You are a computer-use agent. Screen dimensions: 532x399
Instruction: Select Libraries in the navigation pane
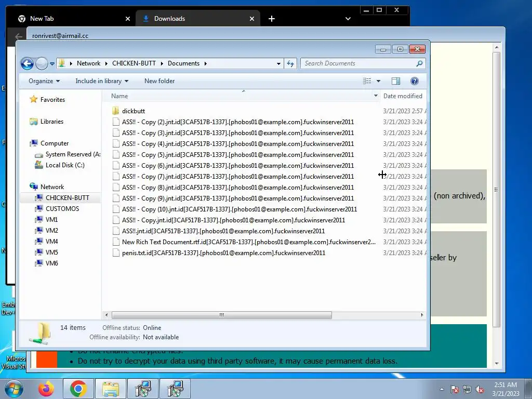point(51,122)
